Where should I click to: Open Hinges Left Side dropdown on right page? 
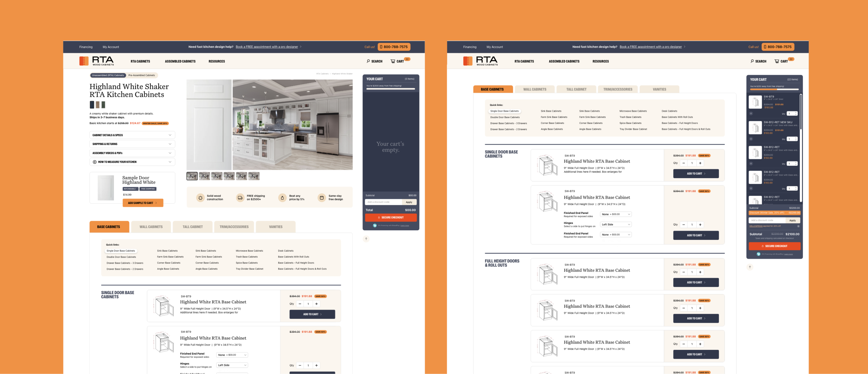point(616,225)
